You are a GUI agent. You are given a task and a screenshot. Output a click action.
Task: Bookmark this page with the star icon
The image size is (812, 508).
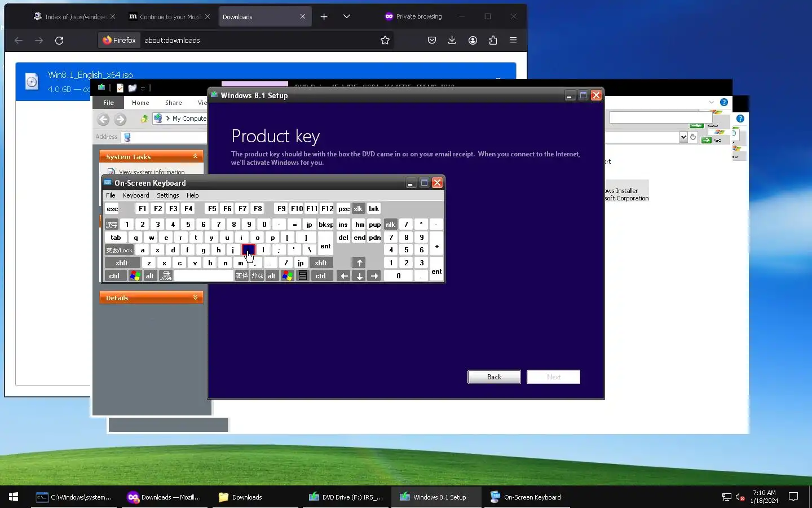click(385, 40)
